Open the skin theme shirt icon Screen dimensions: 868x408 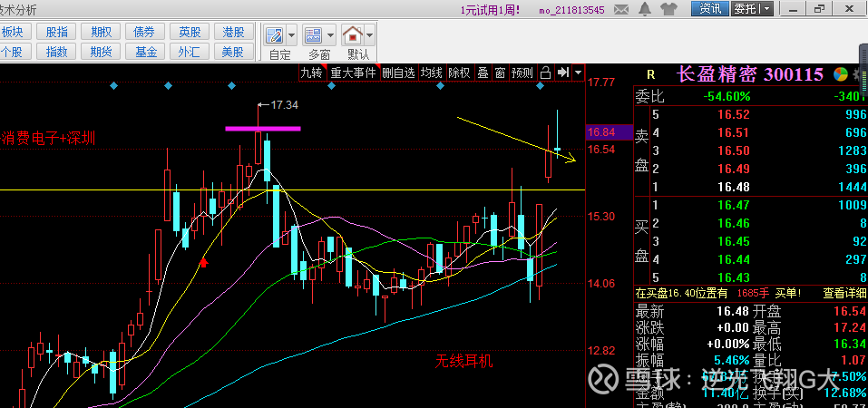click(668, 9)
